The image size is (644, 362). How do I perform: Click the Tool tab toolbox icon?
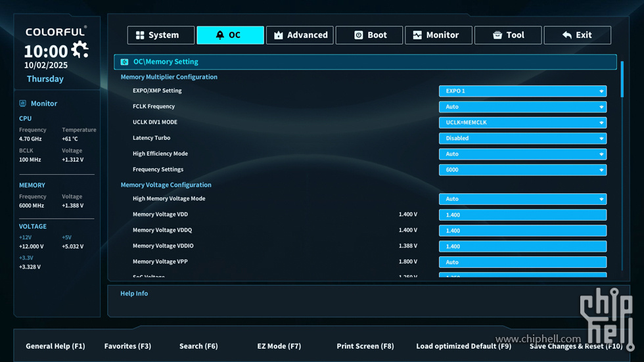pyautogui.click(x=497, y=35)
